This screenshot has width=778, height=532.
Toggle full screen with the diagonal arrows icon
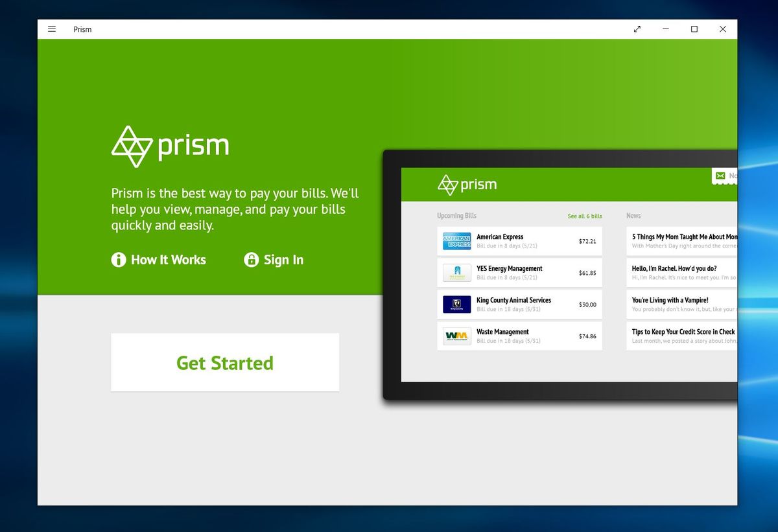tap(637, 29)
